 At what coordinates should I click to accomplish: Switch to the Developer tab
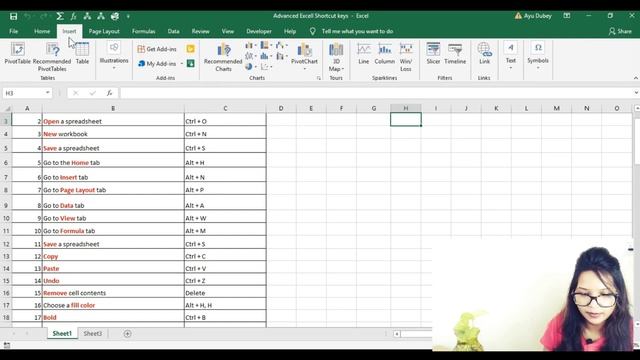(x=259, y=31)
